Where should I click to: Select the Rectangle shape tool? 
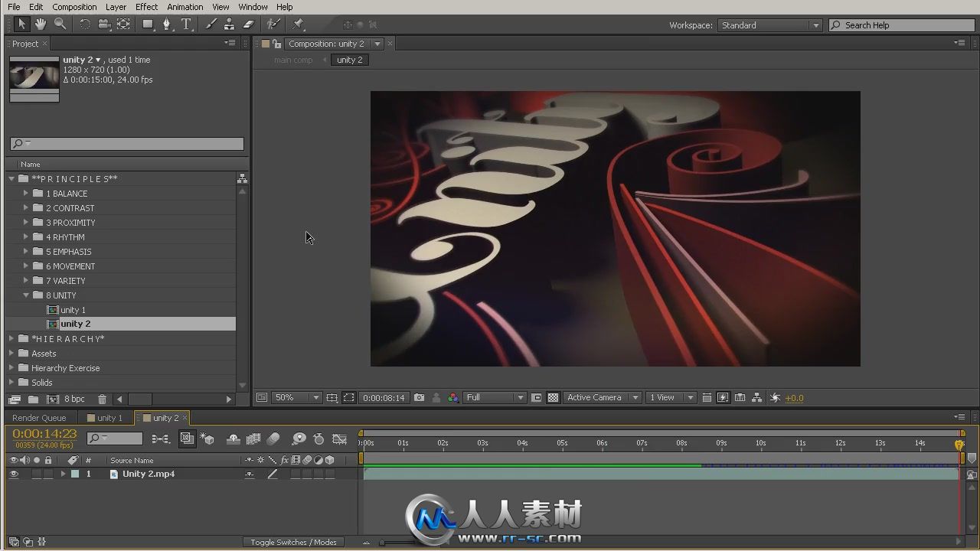click(148, 24)
